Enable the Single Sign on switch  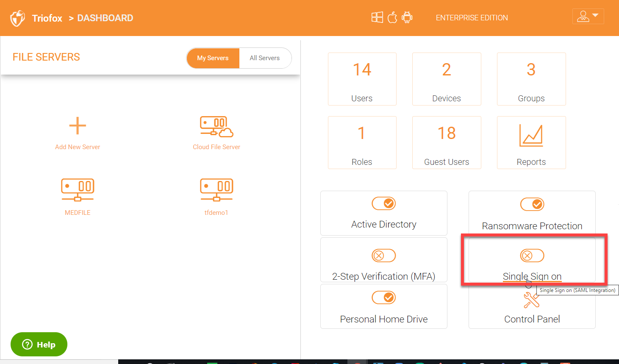pos(532,256)
